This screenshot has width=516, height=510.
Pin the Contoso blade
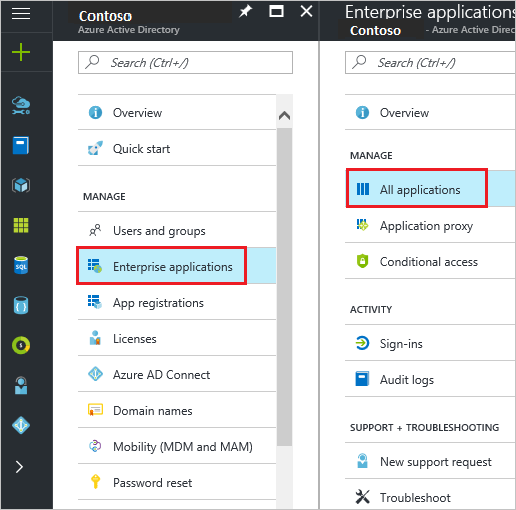tap(246, 12)
